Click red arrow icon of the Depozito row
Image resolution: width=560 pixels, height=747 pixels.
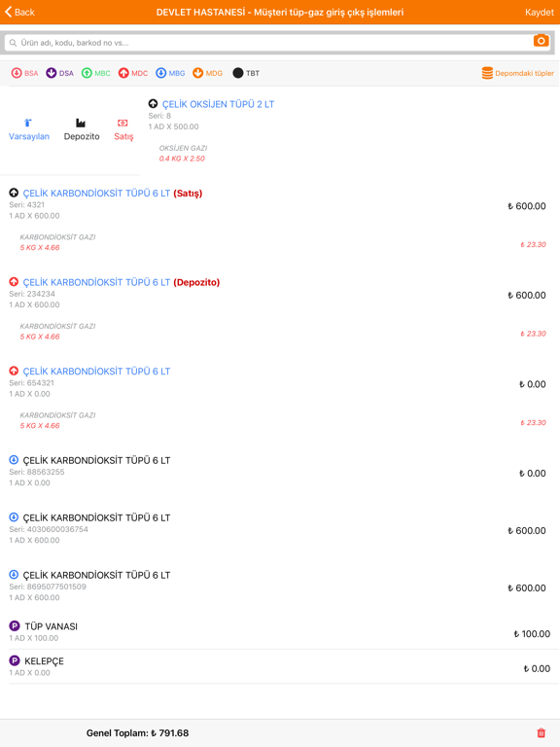tap(14, 281)
